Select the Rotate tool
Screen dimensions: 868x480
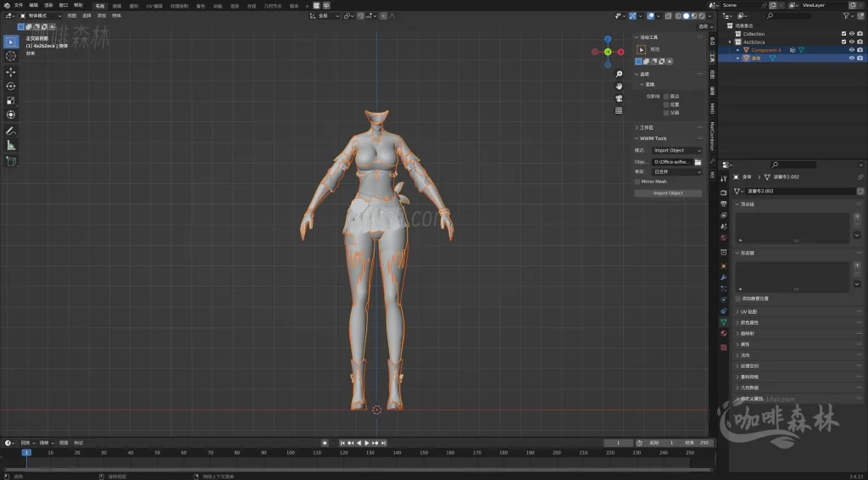tap(10, 86)
